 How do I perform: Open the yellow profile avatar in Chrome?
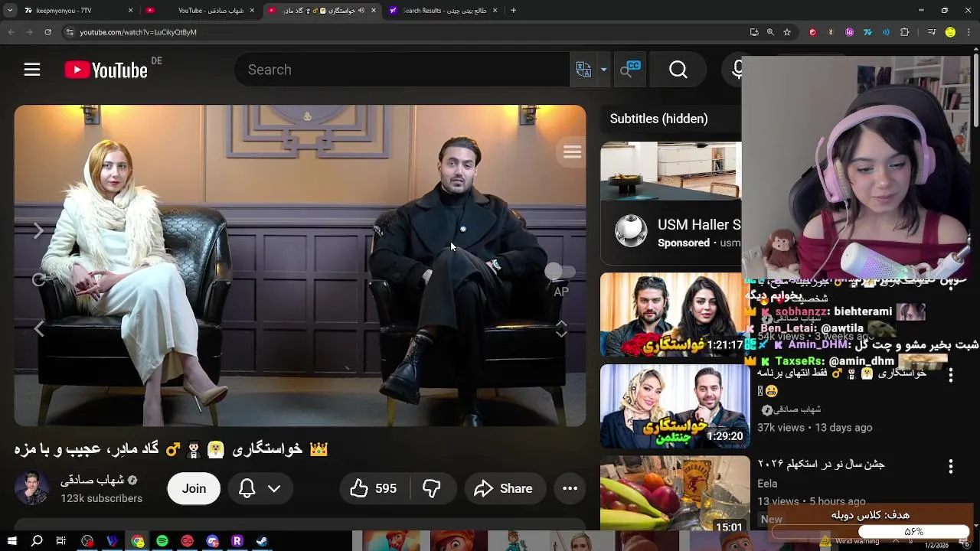coord(950,32)
